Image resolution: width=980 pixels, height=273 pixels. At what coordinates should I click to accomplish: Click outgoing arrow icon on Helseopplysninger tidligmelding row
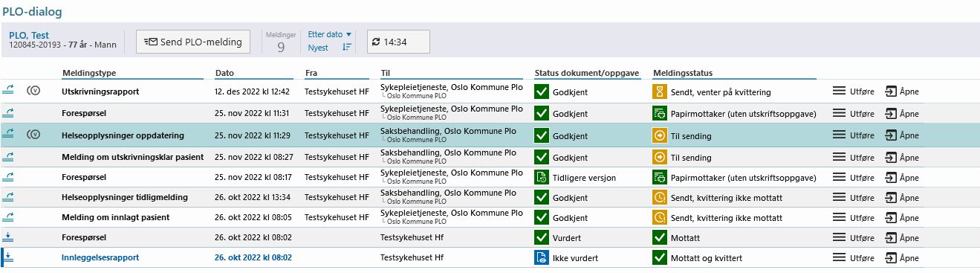click(x=8, y=196)
